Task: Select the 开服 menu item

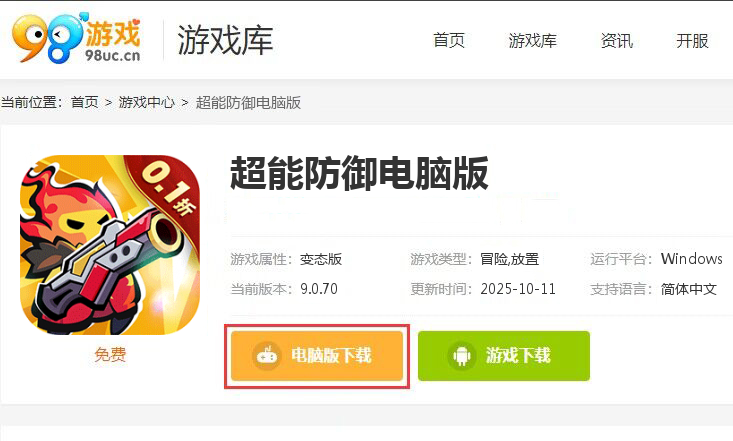Action: coord(692,40)
